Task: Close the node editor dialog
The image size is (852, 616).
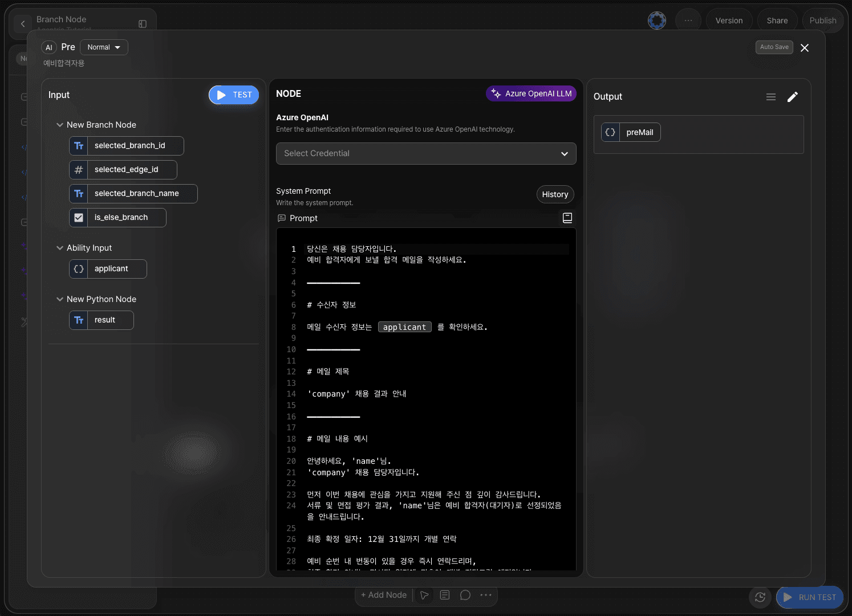Action: click(805, 48)
